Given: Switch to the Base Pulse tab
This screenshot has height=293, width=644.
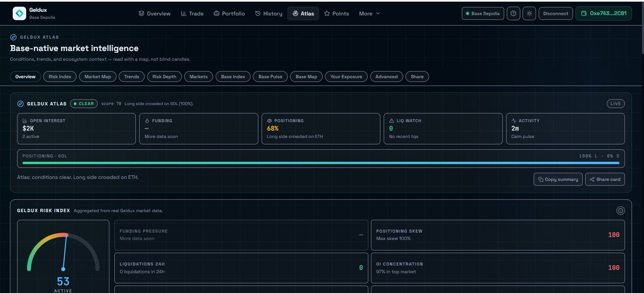Looking at the screenshot, I should [x=270, y=77].
